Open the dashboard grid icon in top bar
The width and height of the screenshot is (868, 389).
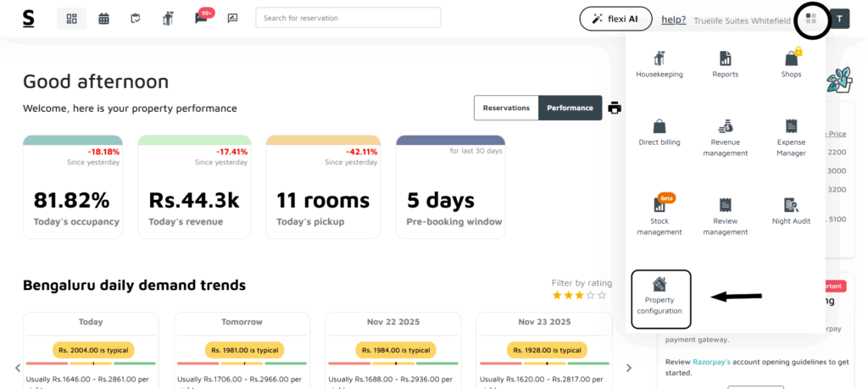tap(71, 19)
